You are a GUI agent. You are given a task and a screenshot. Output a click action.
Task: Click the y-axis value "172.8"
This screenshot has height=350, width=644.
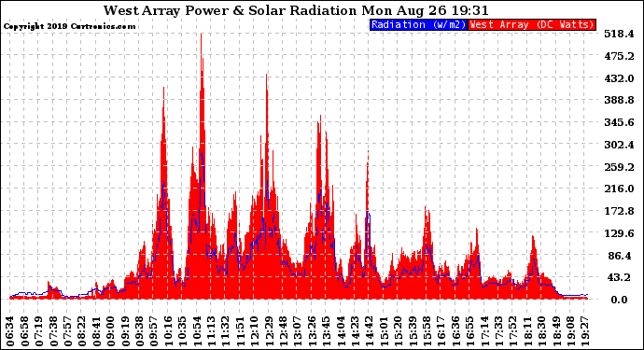click(x=619, y=211)
